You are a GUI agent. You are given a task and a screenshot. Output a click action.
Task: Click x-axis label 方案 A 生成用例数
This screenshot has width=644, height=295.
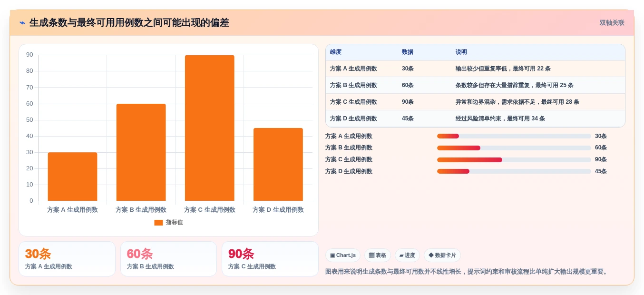tap(72, 210)
